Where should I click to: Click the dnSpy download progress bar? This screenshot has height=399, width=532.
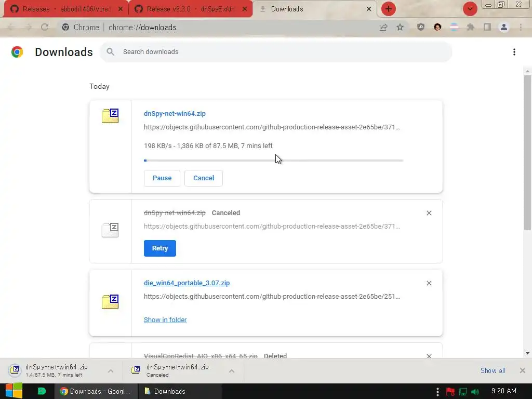273,161
